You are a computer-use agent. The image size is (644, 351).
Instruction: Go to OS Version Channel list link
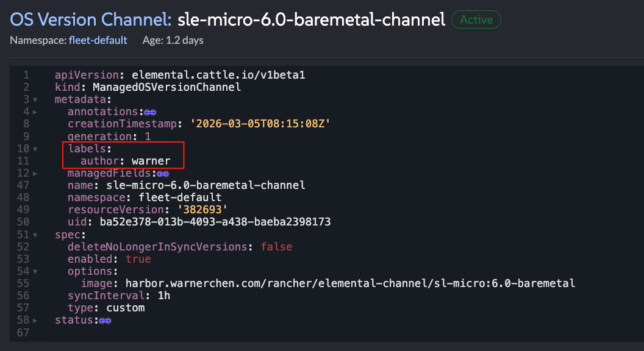(x=90, y=19)
